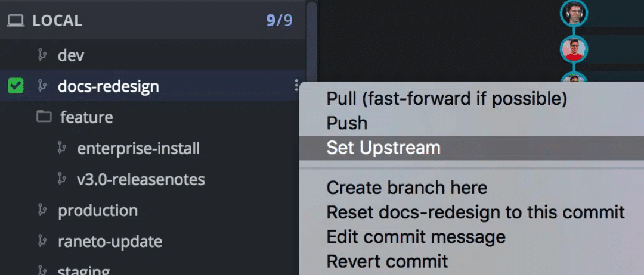Click the folder icon next to feature

click(44, 117)
